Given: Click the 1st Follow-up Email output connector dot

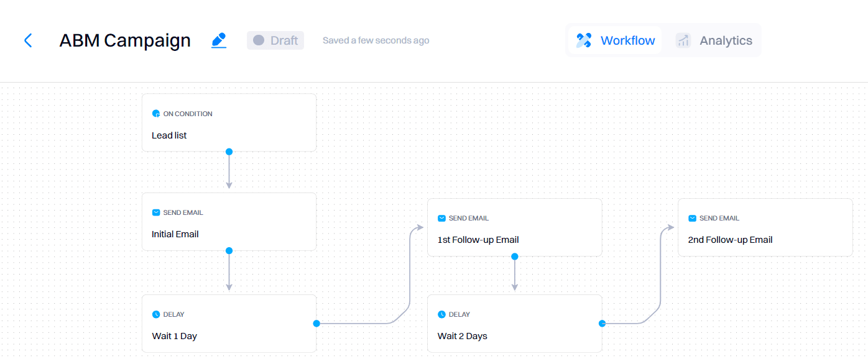Looking at the screenshot, I should coord(514,256).
